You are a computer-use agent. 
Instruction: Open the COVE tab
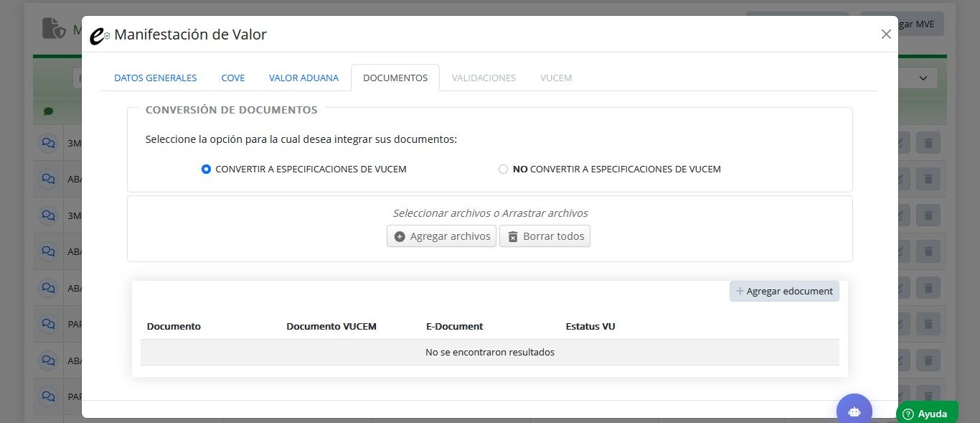[x=233, y=78]
